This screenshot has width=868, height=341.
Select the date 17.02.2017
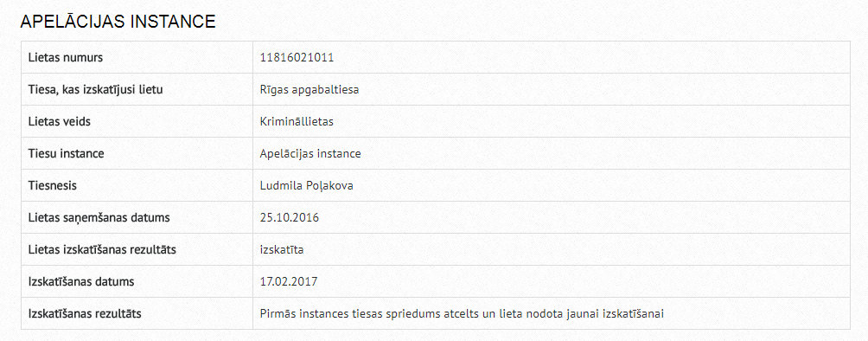click(x=289, y=281)
